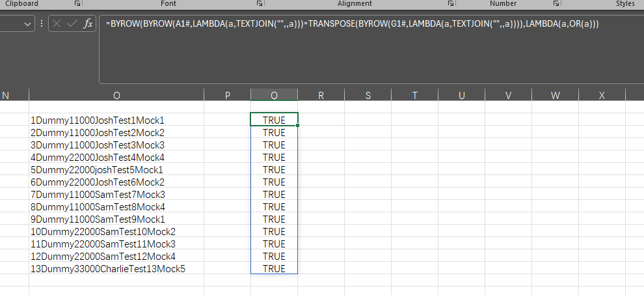The image size is (644, 295).
Task: Click the Styles ribbon group label
Action: [x=625, y=3]
